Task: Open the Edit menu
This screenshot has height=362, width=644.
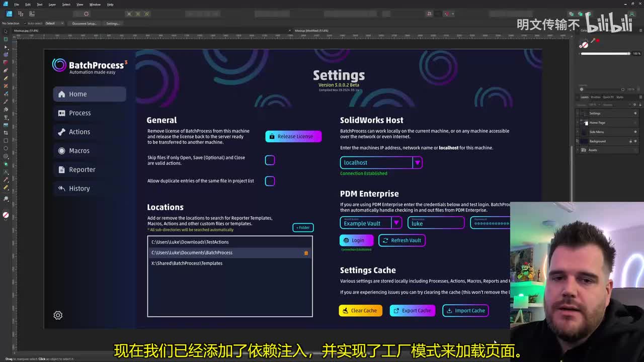Action: tap(28, 5)
